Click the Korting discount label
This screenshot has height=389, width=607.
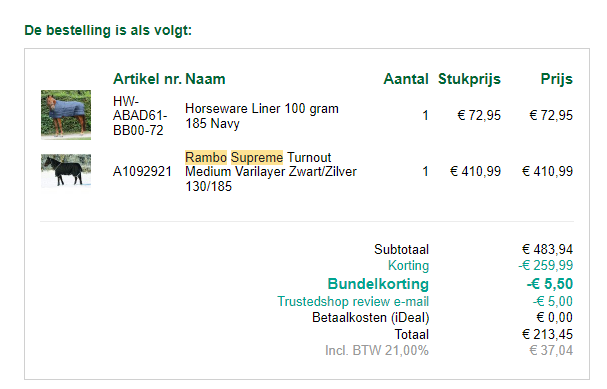(x=408, y=266)
